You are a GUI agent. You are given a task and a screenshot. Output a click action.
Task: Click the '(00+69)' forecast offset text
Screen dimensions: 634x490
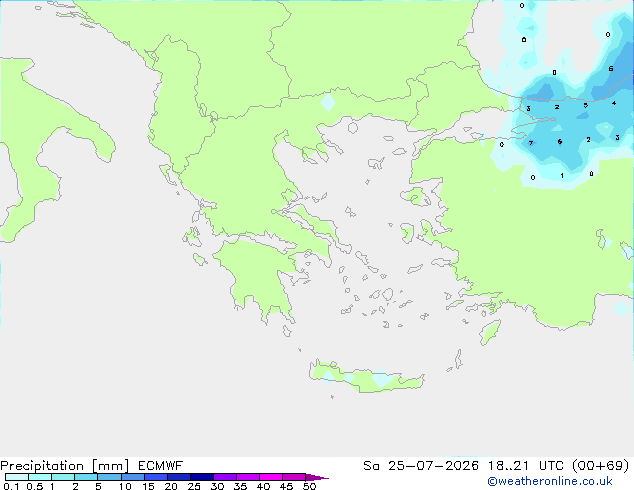pos(601,466)
